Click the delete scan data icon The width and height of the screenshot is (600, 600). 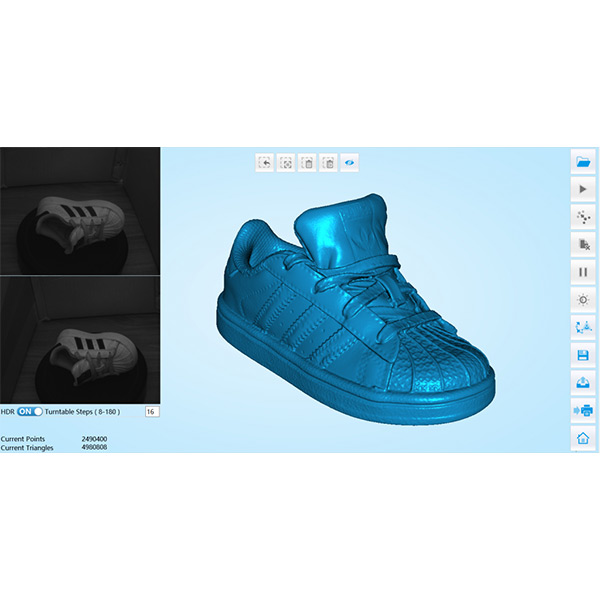pos(583,244)
